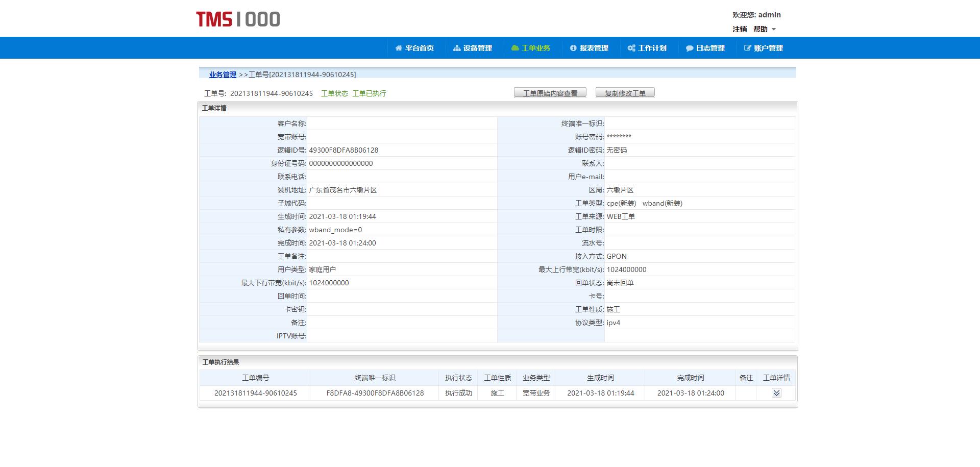Click access method value GPON

[x=617, y=256]
